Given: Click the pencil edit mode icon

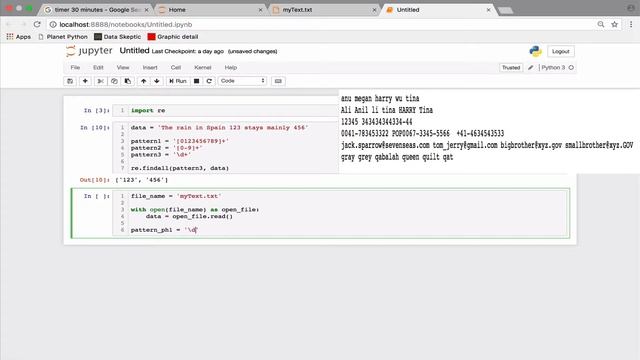Looking at the screenshot, I should 531,67.
